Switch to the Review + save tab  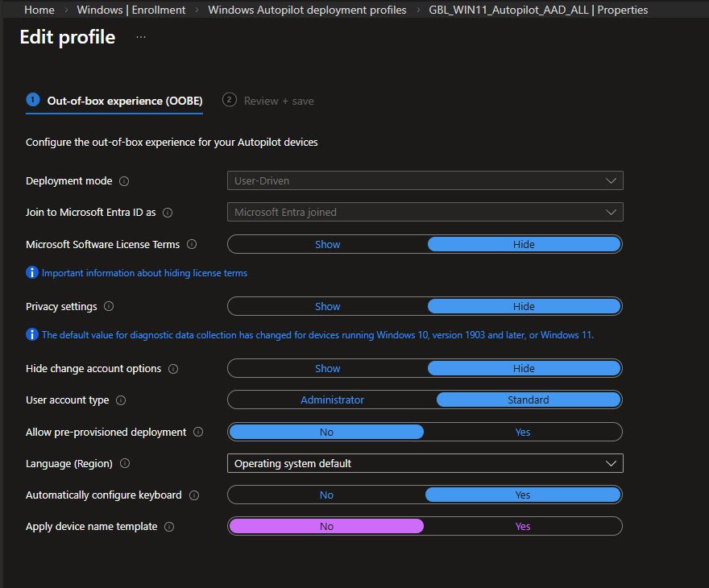(x=278, y=101)
